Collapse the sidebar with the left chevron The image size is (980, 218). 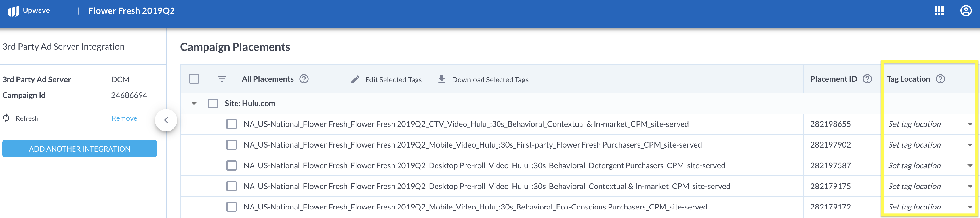(166, 120)
